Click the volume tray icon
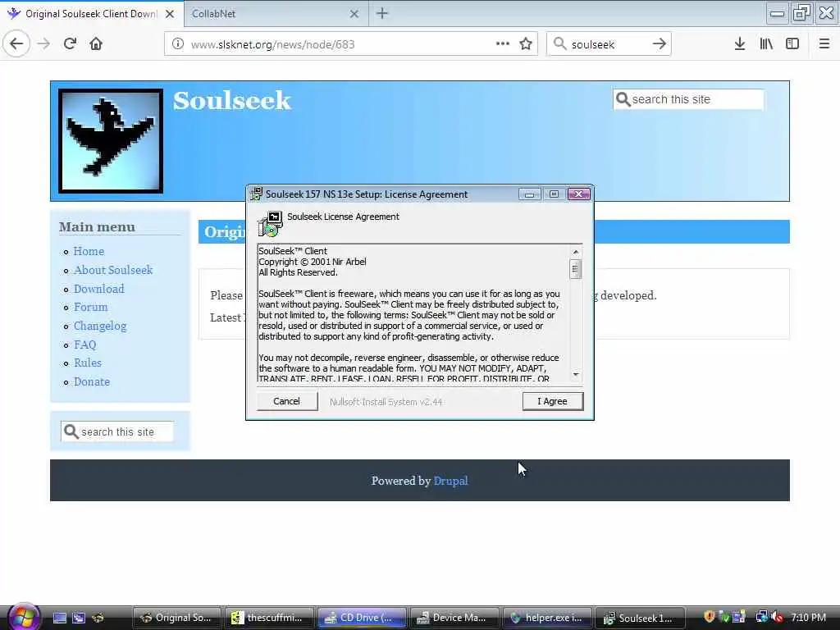Viewport: 840px width, 630px height. pyautogui.click(x=777, y=617)
